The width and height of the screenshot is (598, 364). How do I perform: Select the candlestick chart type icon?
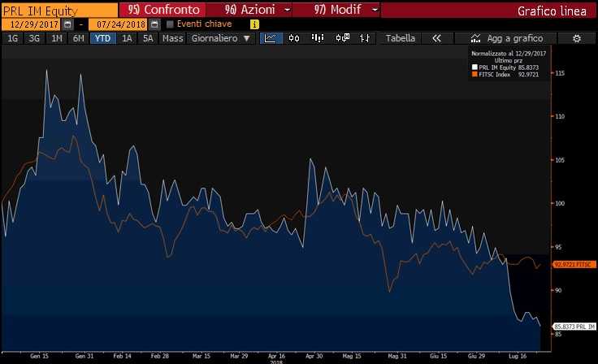click(294, 38)
